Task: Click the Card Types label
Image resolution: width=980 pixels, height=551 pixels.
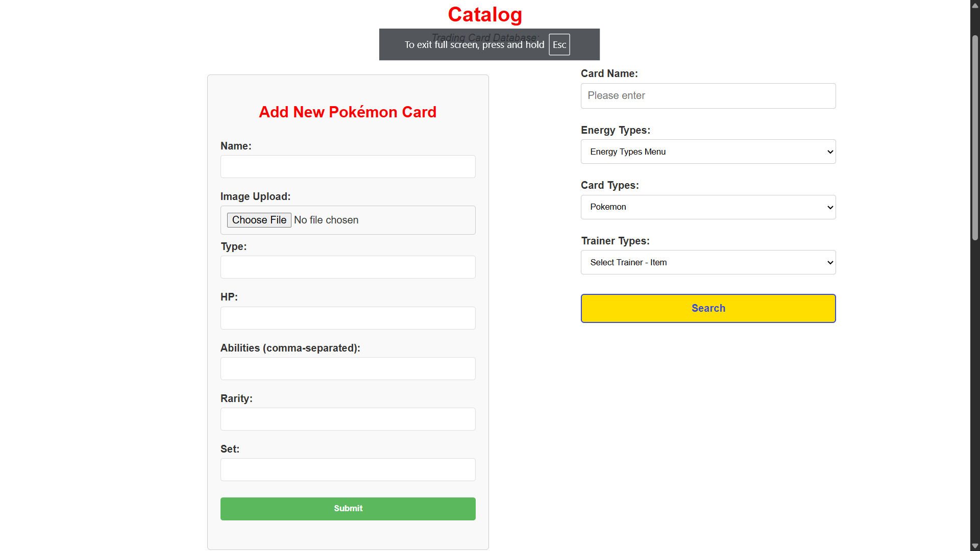Action: pos(610,185)
